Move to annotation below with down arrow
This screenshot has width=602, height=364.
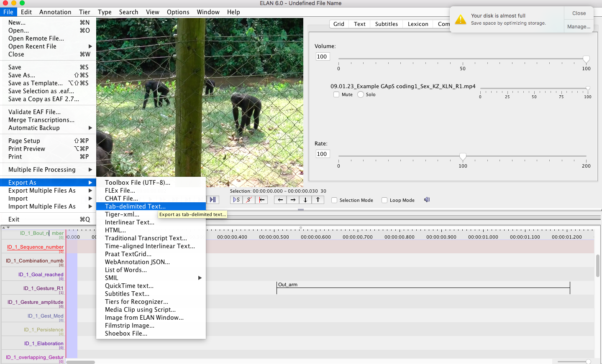click(305, 200)
